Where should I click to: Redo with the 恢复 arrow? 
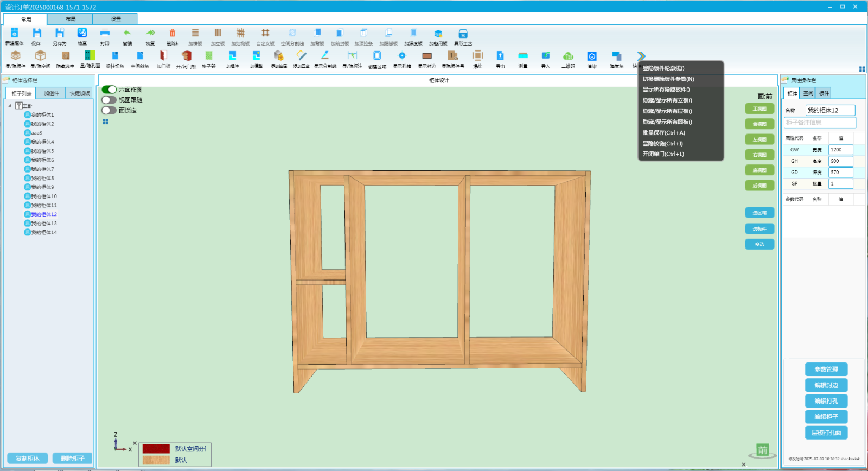point(150,34)
